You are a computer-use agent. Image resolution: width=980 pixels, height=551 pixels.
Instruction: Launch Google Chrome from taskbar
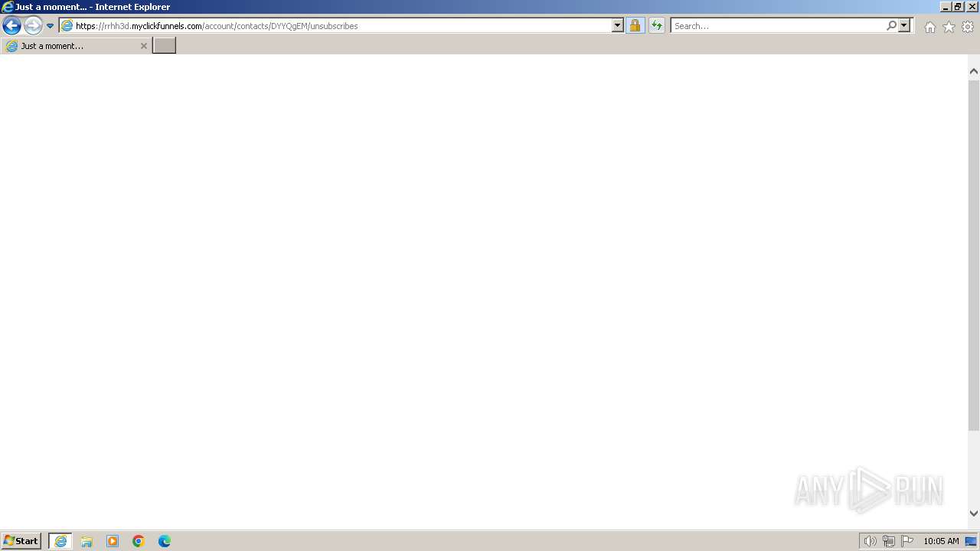click(x=139, y=541)
